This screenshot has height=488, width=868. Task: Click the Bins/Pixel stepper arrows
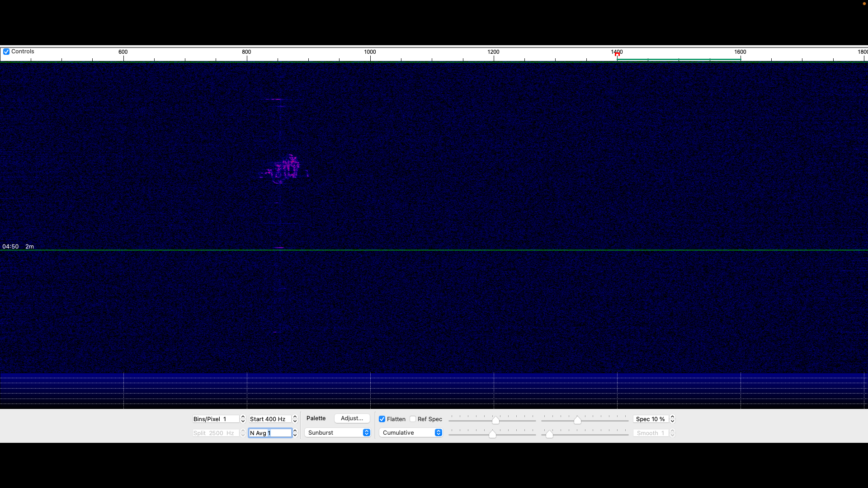tap(243, 419)
